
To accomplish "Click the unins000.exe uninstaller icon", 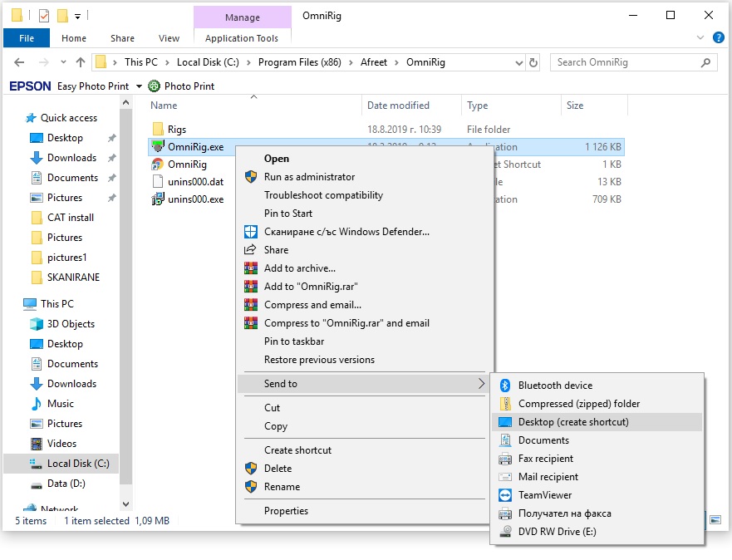I will click(158, 199).
